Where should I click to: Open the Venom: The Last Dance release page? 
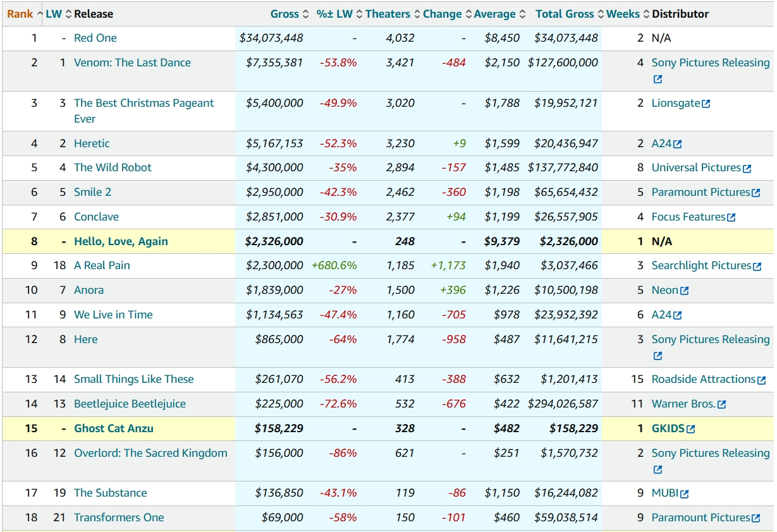click(132, 63)
